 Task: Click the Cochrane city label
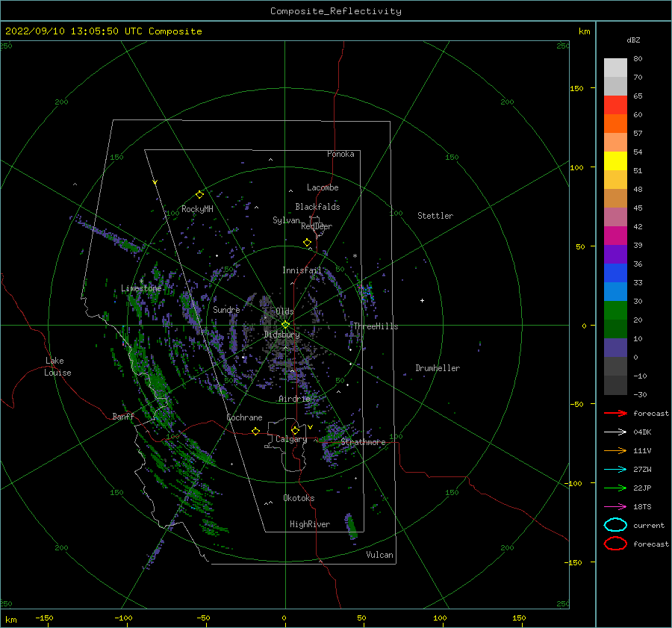(244, 417)
